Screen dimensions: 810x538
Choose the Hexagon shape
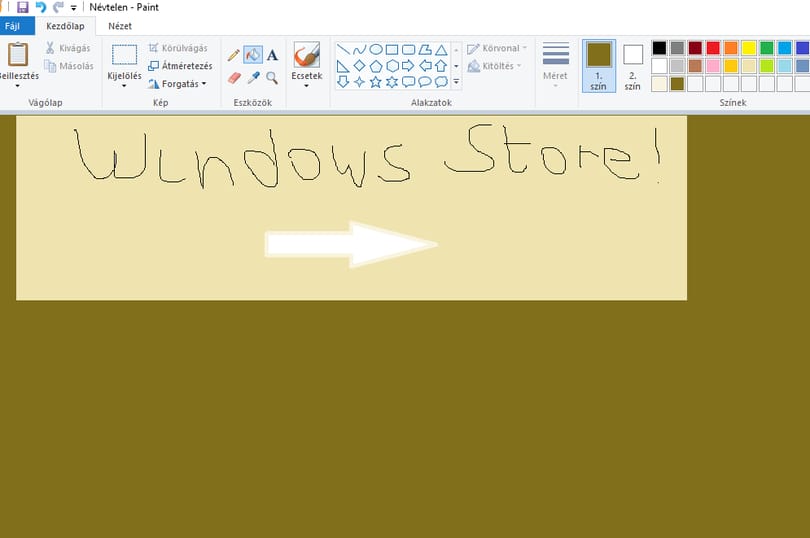pos(392,66)
